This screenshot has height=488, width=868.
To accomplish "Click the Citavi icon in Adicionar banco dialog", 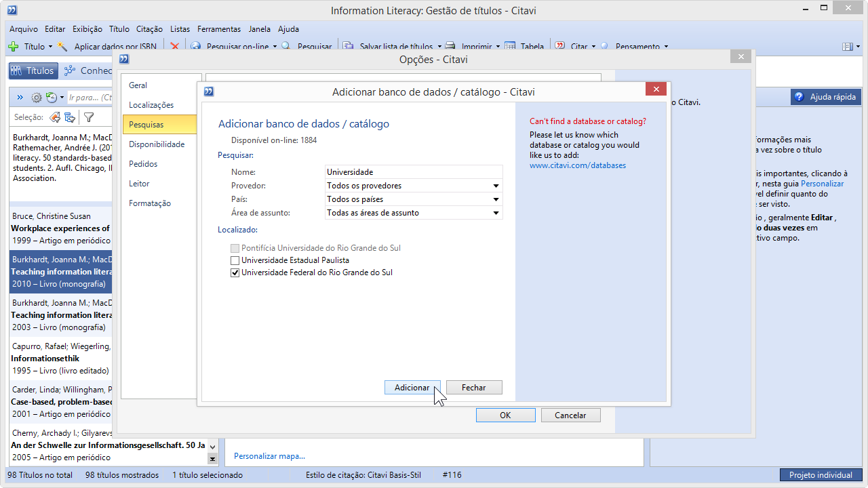I will click(209, 91).
